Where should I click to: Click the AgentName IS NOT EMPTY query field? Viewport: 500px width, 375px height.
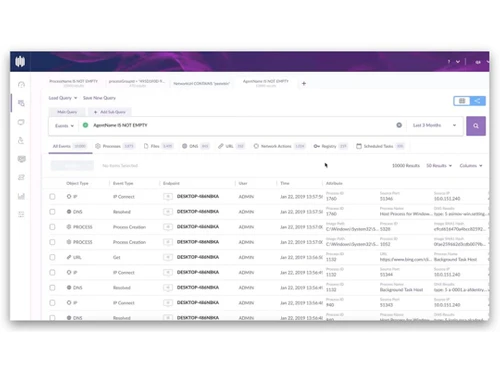coord(237,125)
